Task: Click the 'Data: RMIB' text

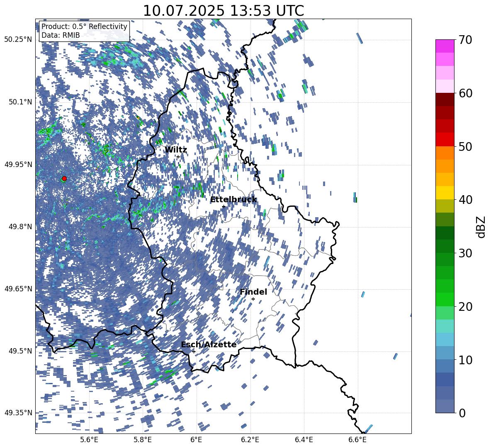Action: [x=61, y=35]
